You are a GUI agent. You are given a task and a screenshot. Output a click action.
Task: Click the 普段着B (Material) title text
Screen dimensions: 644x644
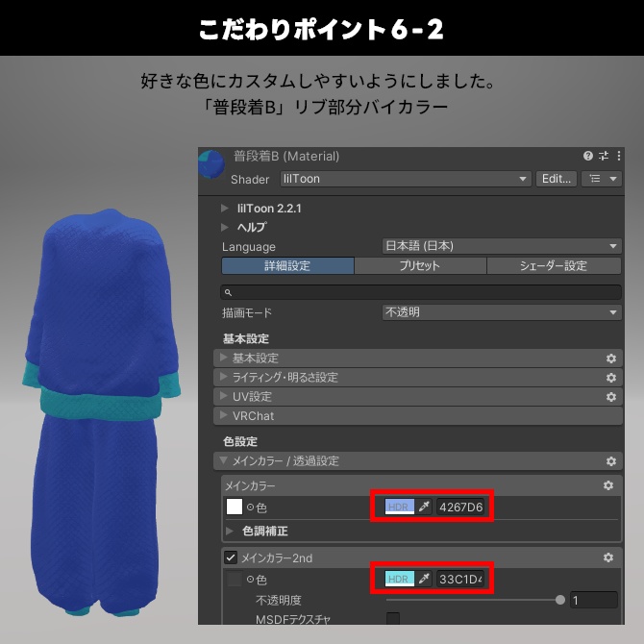[286, 156]
